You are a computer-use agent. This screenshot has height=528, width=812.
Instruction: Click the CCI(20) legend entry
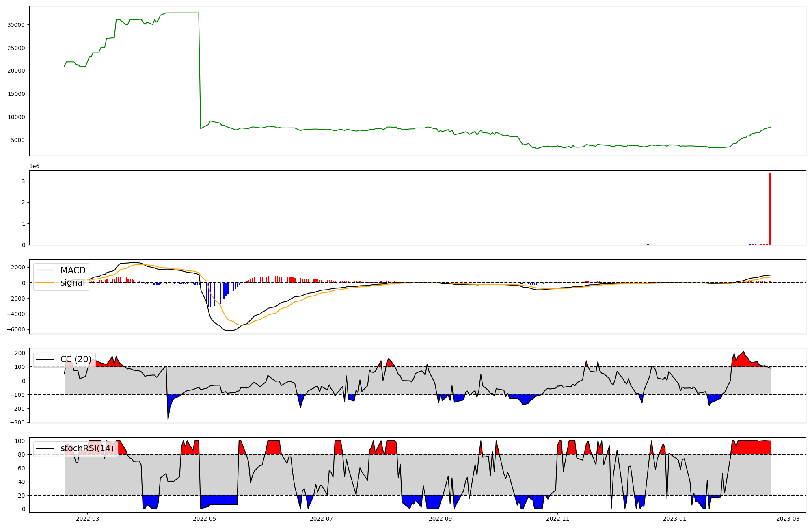[x=76, y=359]
